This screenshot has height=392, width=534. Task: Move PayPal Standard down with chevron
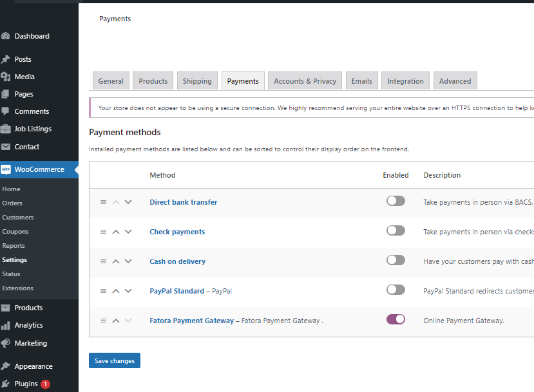pyautogui.click(x=128, y=291)
